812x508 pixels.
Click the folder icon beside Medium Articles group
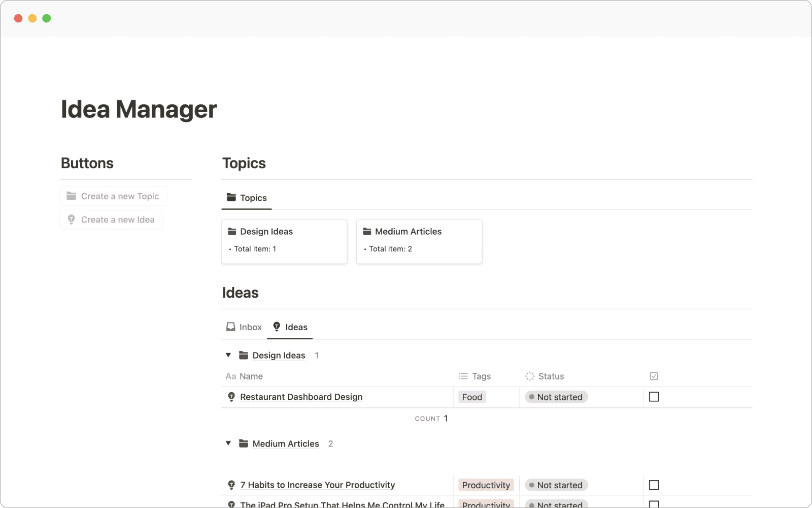pyautogui.click(x=244, y=443)
